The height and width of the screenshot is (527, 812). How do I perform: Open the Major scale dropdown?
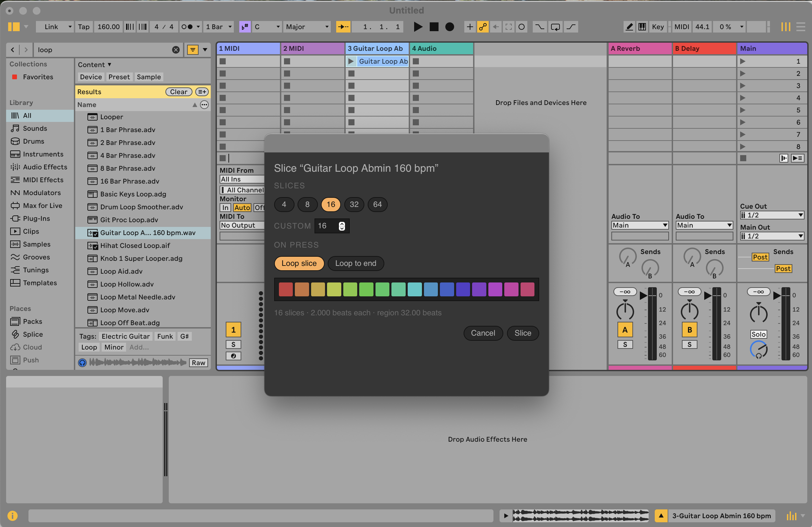[307, 27]
